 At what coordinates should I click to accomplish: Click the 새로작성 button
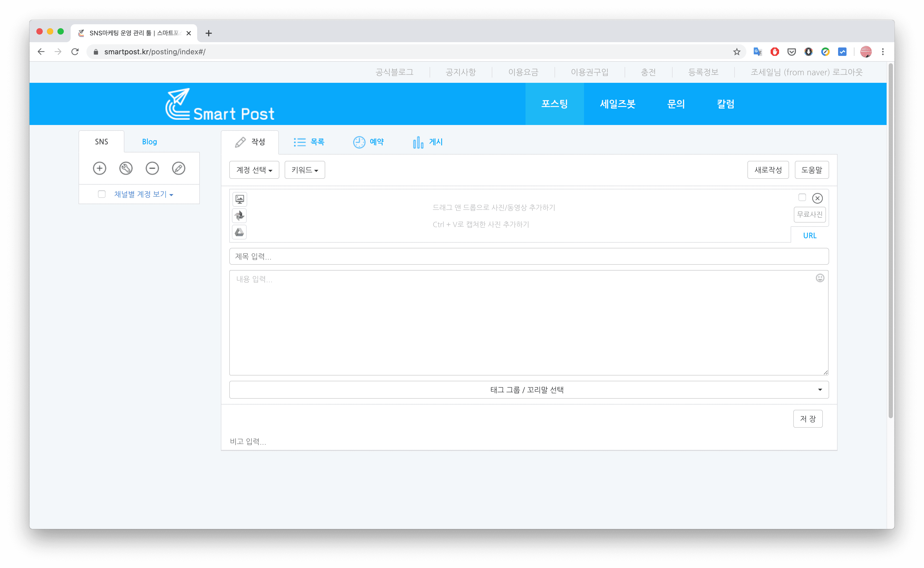tap(768, 170)
